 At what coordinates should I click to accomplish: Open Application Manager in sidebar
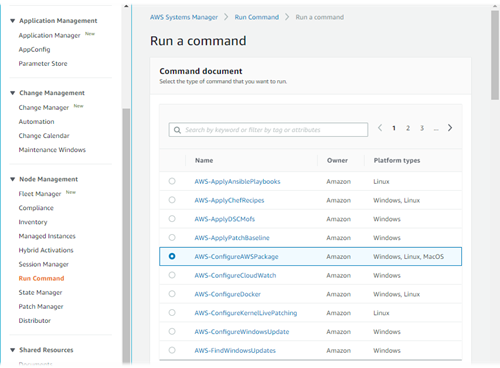pyautogui.click(x=49, y=35)
